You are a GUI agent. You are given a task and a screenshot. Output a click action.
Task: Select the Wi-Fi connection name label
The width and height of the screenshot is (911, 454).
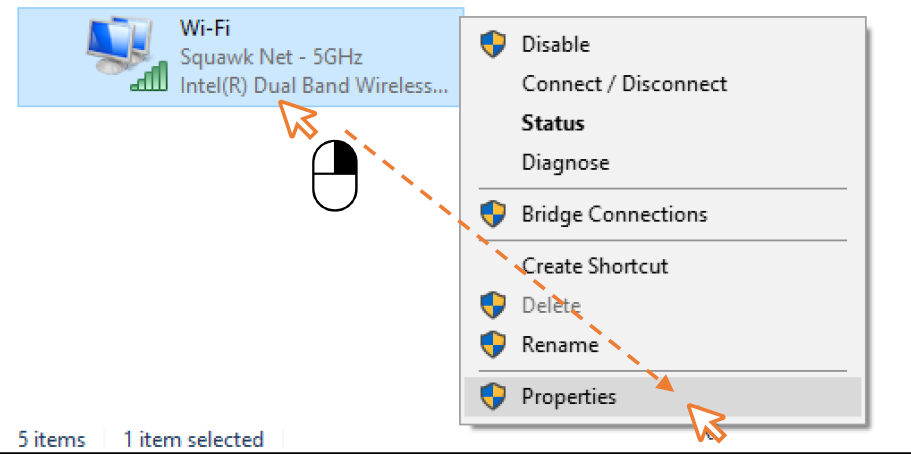[205, 29]
